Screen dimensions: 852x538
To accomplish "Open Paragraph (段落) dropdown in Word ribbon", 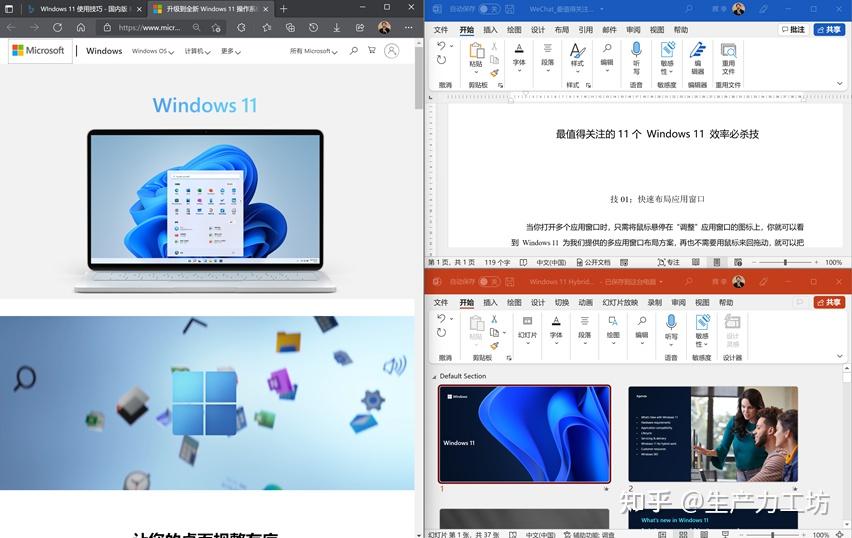I will point(548,58).
